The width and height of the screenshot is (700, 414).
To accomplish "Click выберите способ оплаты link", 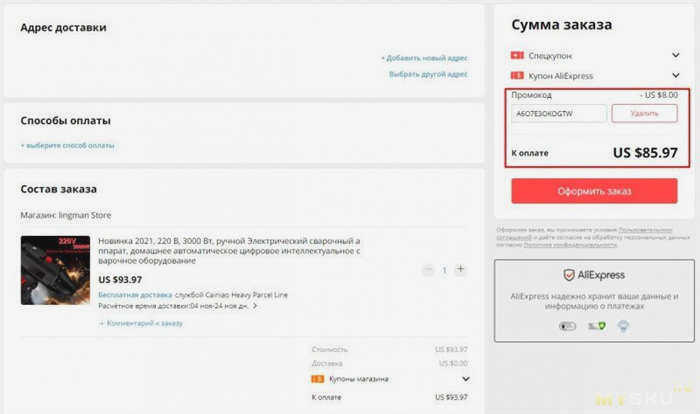I will click(67, 146).
